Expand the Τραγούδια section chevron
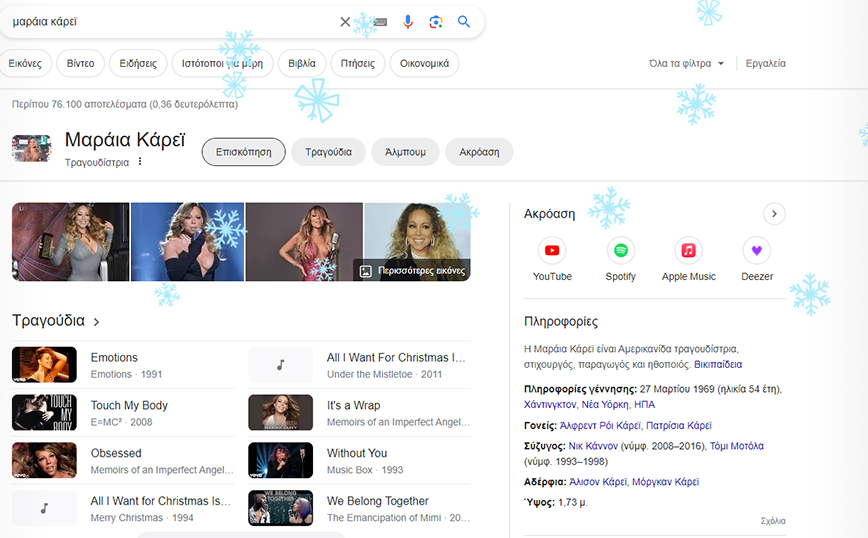The width and height of the screenshot is (868, 538). pos(97,322)
